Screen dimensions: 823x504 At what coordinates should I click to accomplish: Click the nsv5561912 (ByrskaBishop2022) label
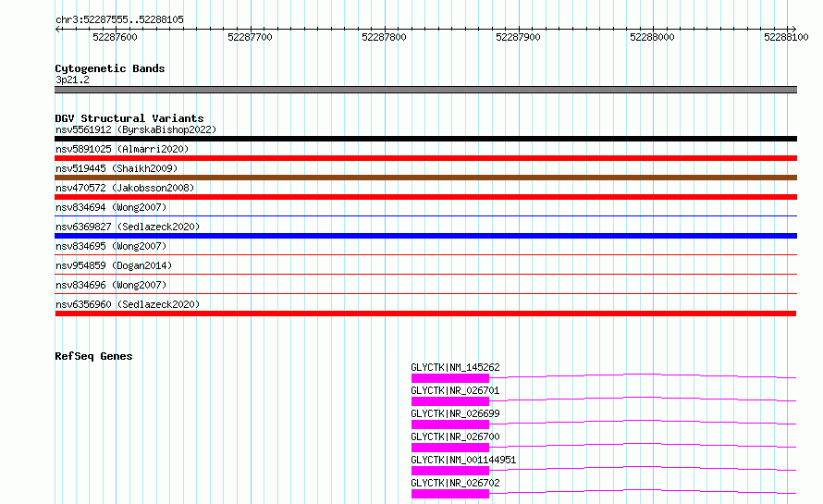[136, 129]
